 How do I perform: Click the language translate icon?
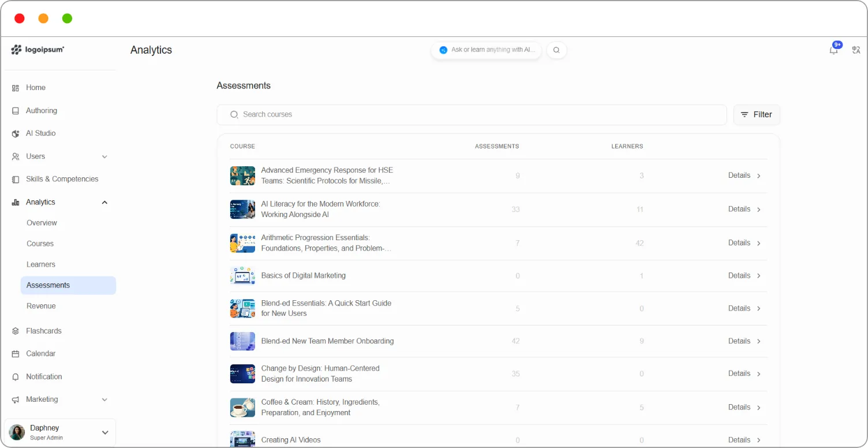tap(856, 50)
